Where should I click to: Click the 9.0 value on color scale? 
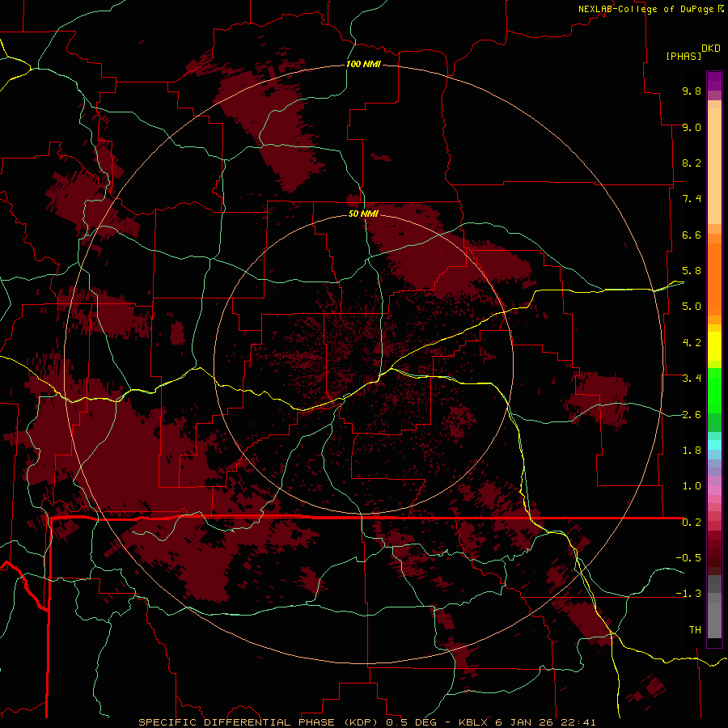coord(692,127)
